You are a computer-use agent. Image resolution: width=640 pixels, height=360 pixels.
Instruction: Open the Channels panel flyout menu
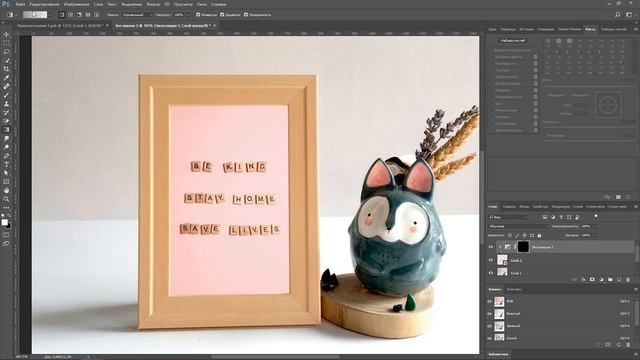pos(636,289)
